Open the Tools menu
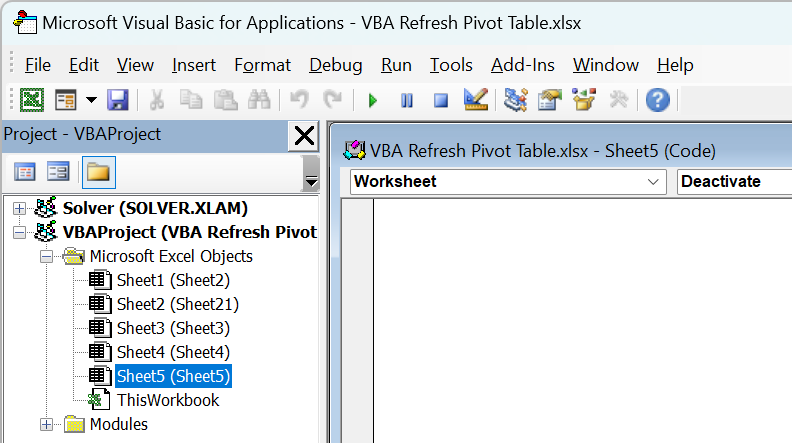The image size is (792, 443). click(x=451, y=65)
